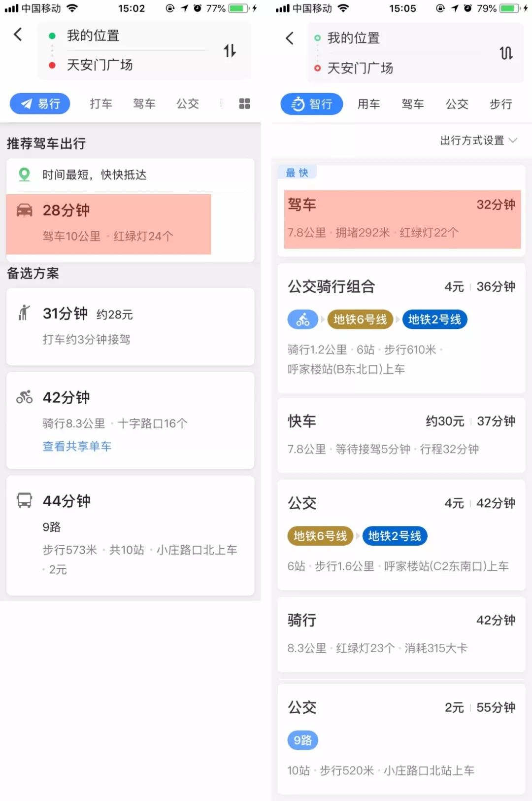
Task: Switch to 步行 tab
Action: 500,104
